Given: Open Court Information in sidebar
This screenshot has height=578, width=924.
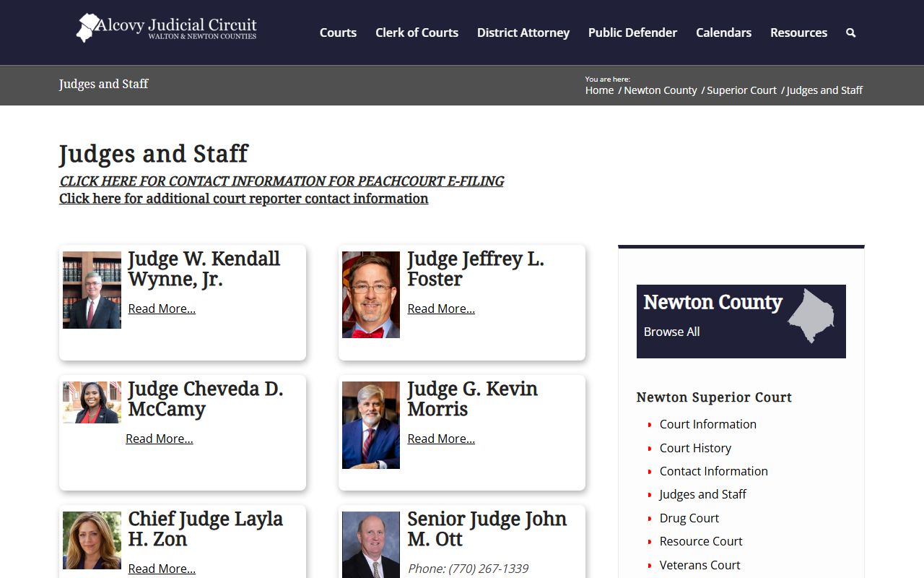Looking at the screenshot, I should [x=708, y=424].
